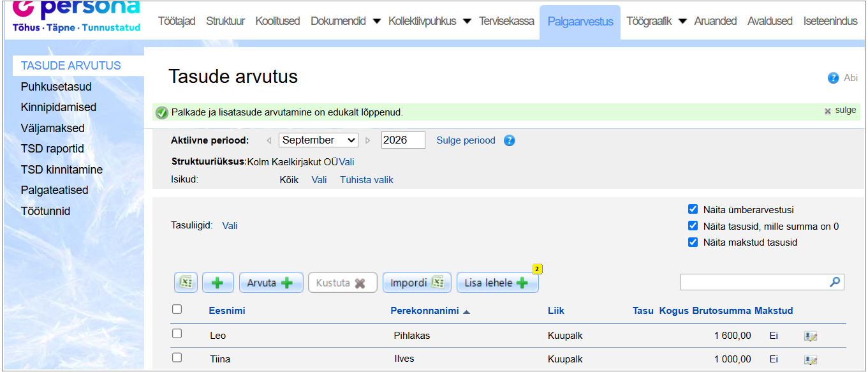The image size is (868, 372).
Task: Open the edit icon in Tiina Ilves row
Action: tap(811, 360)
